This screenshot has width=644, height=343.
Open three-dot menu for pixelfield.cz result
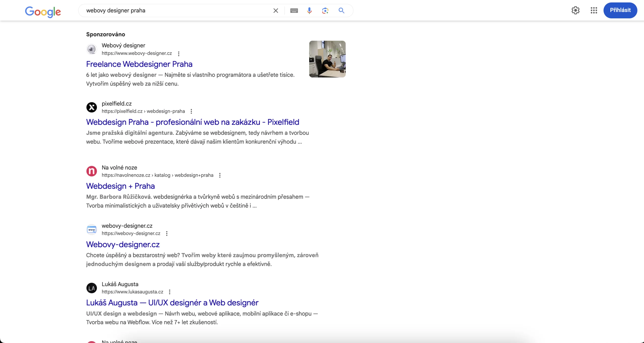pyautogui.click(x=191, y=111)
